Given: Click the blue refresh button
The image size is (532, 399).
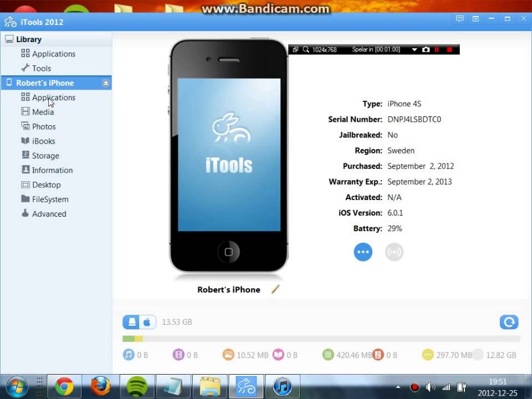Looking at the screenshot, I should pos(509,322).
